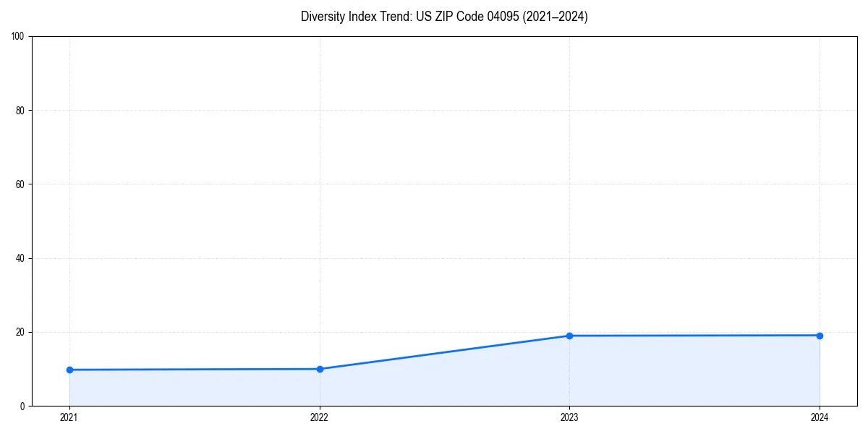Click the y-axis value 100
Image resolution: width=868 pixels, height=434 pixels.
[19, 36]
